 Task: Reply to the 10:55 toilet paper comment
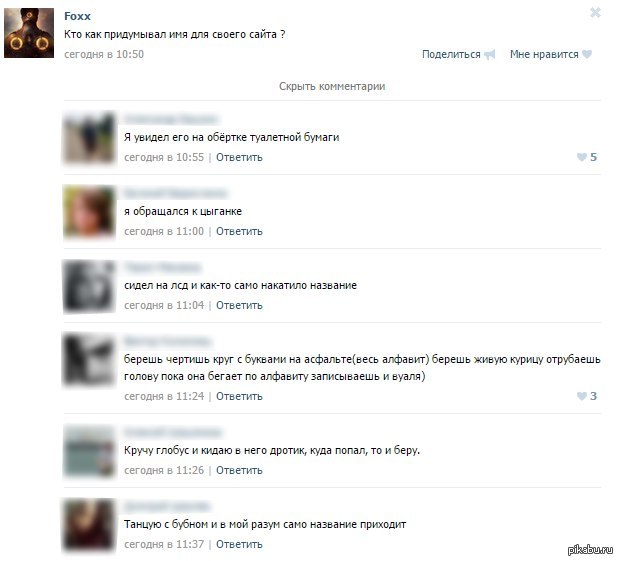[239, 157]
